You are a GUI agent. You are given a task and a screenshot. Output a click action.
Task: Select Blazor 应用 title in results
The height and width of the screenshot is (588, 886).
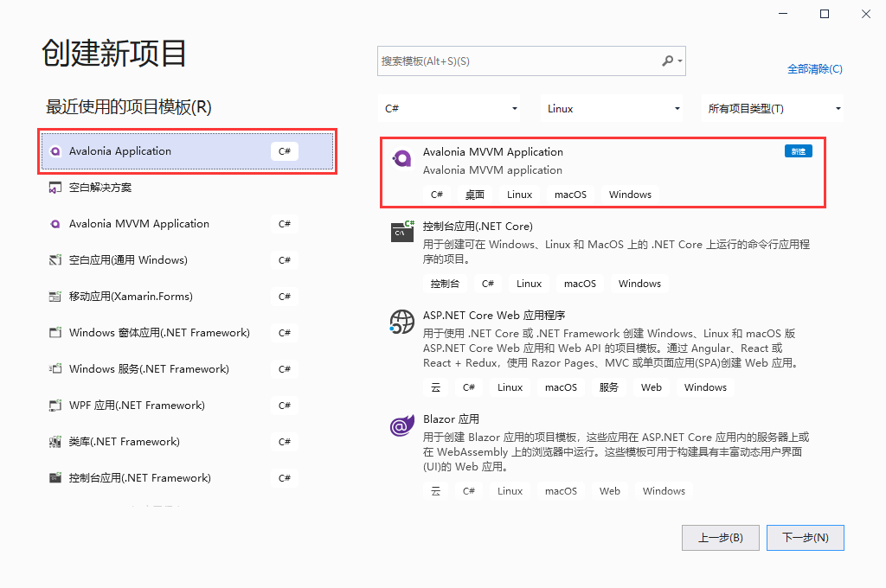pos(451,419)
